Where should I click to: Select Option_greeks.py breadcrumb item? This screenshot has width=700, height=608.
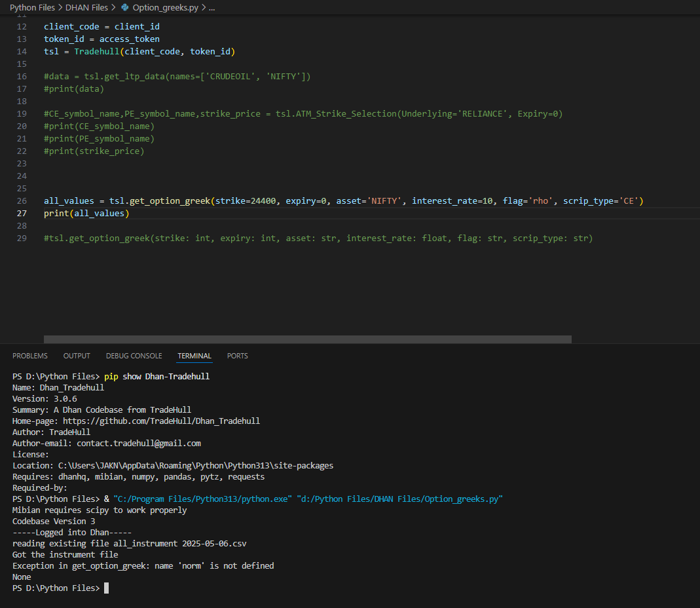(165, 8)
